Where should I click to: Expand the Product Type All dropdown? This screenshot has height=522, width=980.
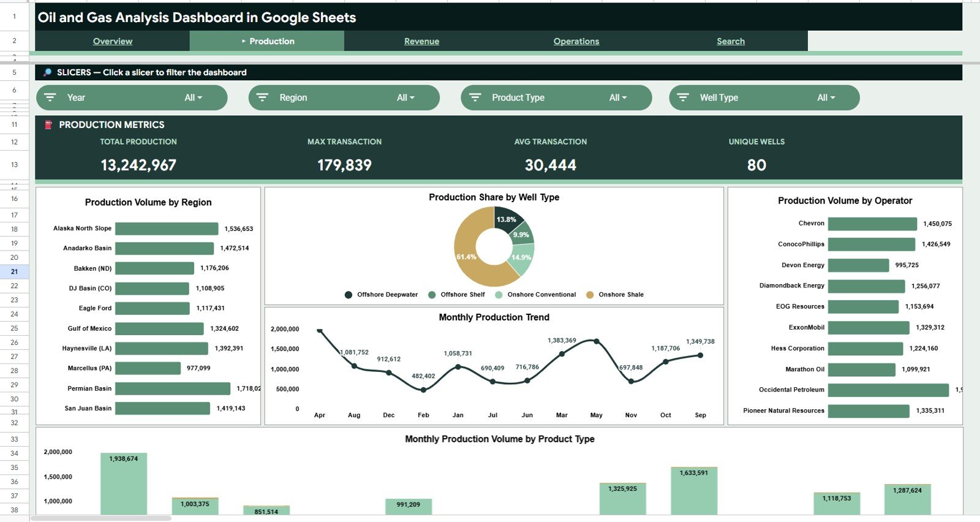(x=618, y=97)
